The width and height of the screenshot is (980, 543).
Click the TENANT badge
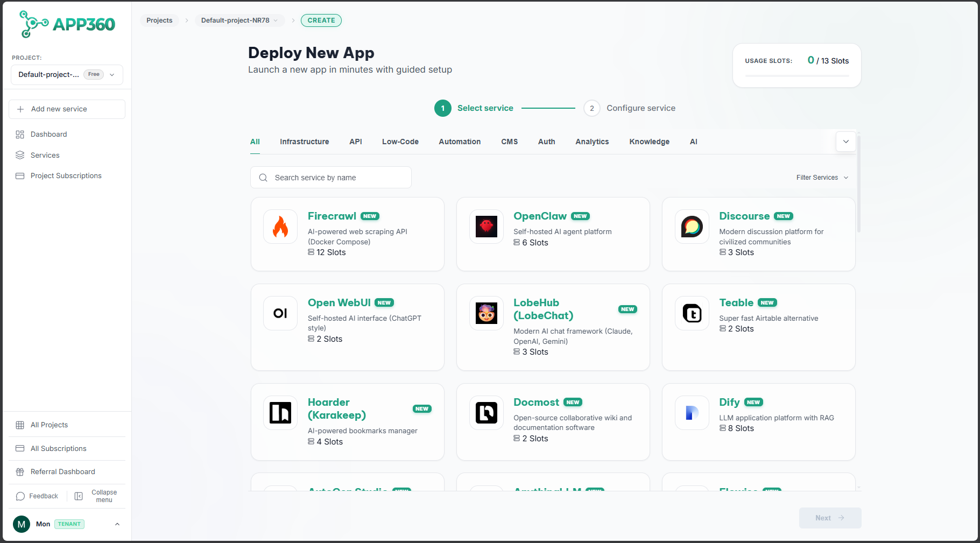click(69, 524)
